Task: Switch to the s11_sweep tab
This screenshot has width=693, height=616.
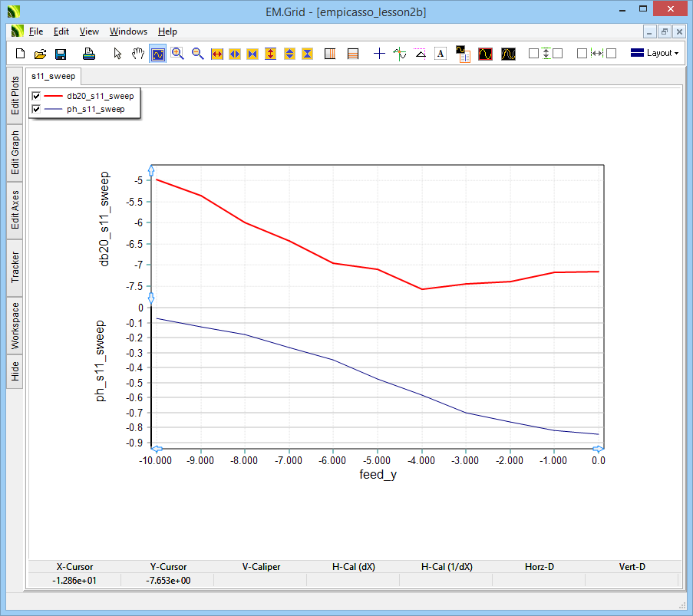Action: click(x=53, y=77)
